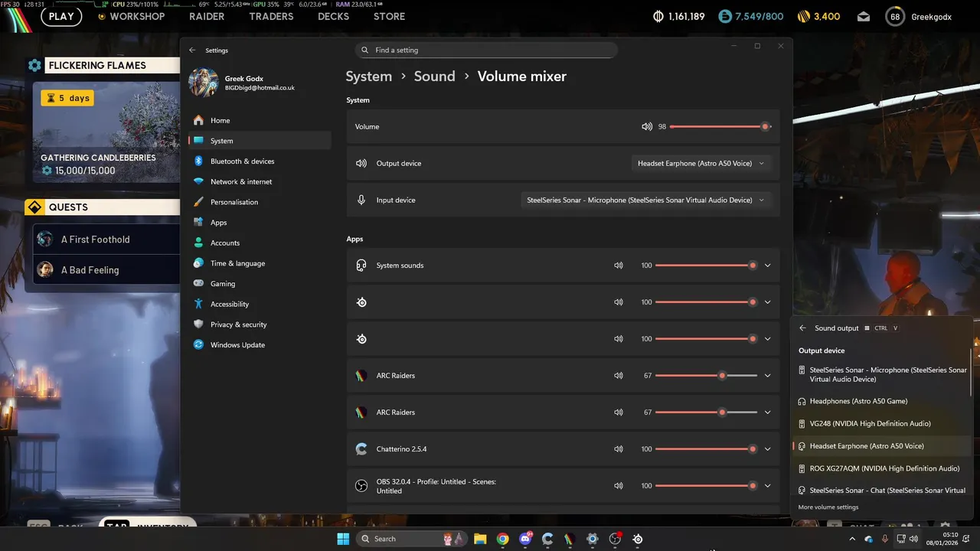Mute Chatterino 2.5.4 in the mixer
The height and width of the screenshot is (551, 980).
(619, 449)
